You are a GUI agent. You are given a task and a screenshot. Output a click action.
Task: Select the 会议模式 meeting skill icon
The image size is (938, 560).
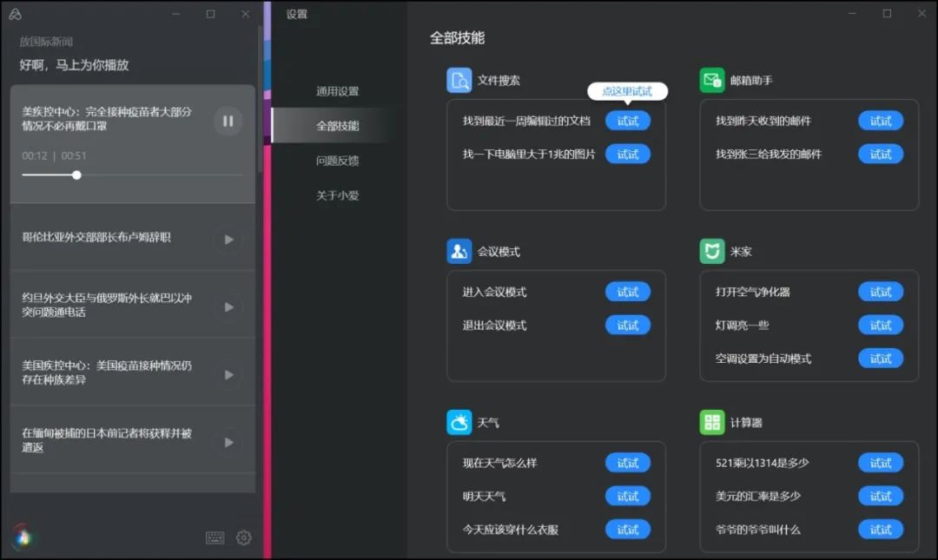(458, 251)
